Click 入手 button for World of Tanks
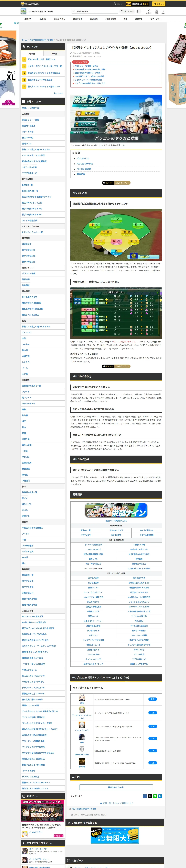Screen dimensions: 186x868 click(x=153, y=751)
